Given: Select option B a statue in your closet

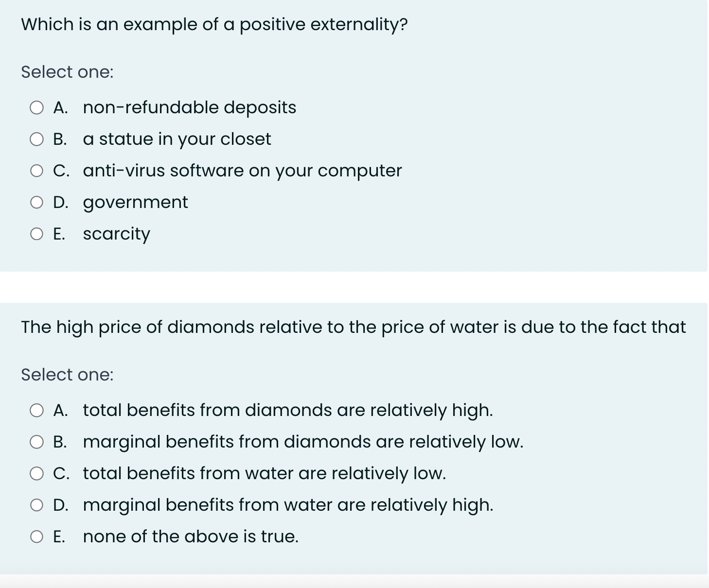Looking at the screenshot, I should (37, 138).
